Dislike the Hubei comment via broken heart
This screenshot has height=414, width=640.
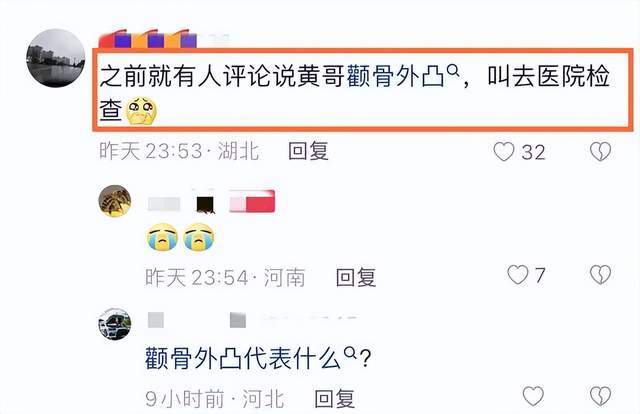(600, 151)
